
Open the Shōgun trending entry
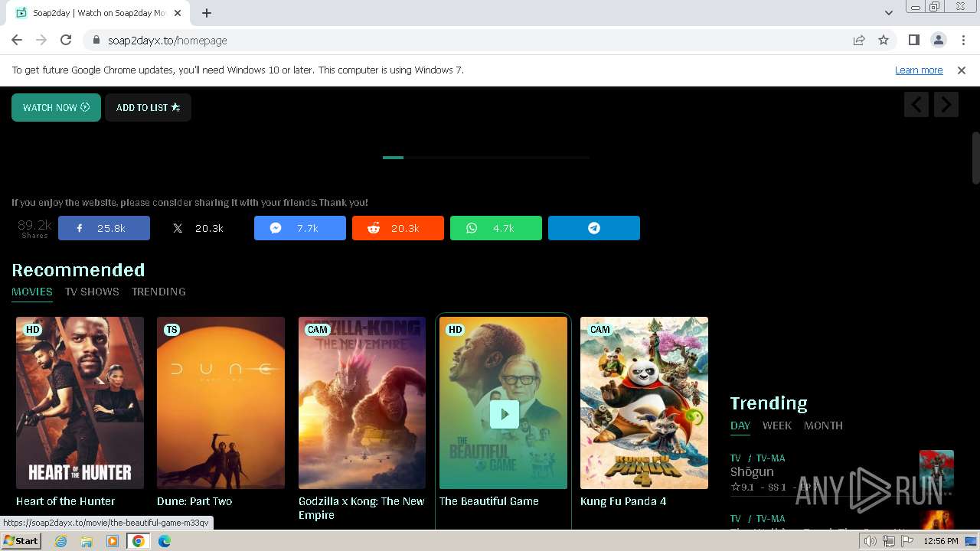[x=752, y=472]
